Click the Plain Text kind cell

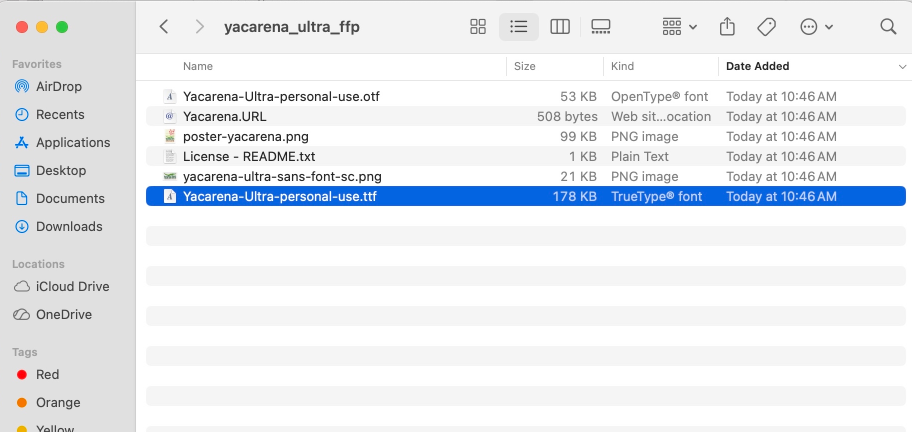tap(640, 156)
